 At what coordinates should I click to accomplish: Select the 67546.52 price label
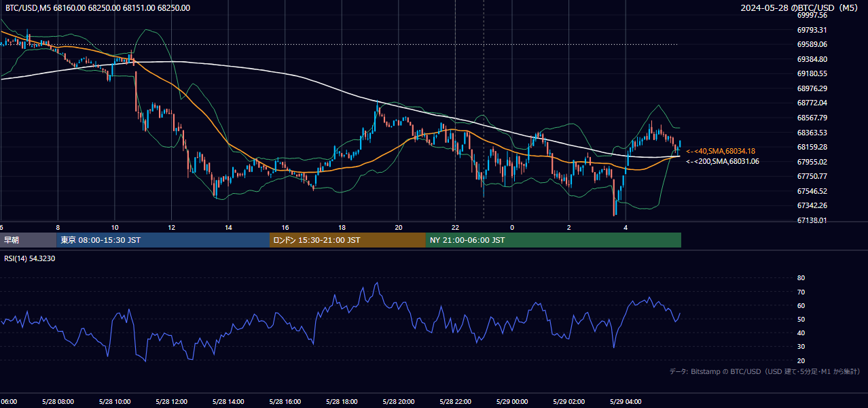coord(812,191)
